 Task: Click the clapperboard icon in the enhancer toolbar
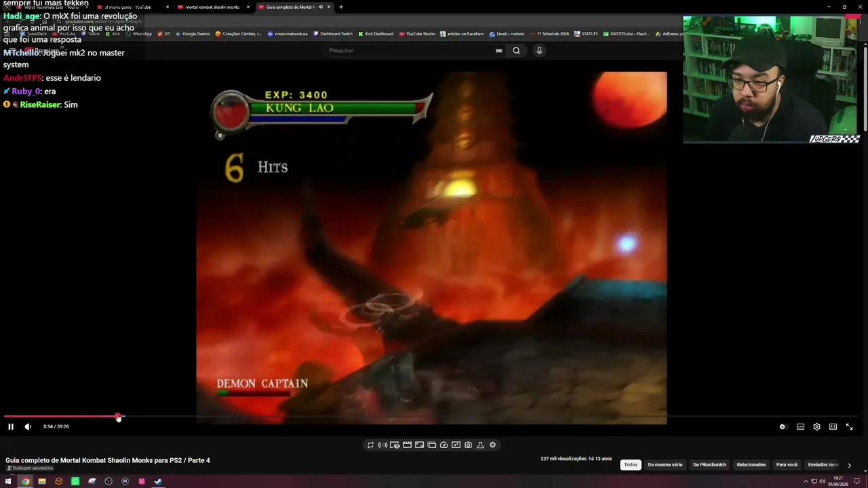[x=407, y=445]
